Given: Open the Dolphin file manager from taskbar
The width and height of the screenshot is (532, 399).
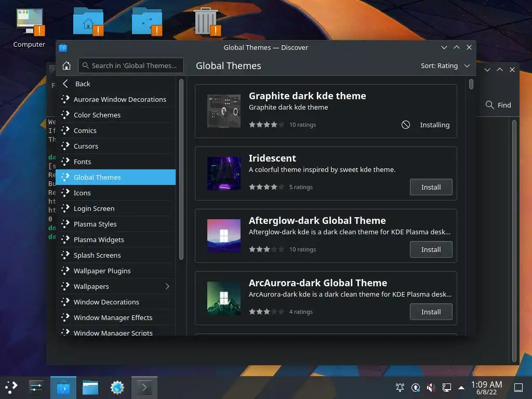Looking at the screenshot, I should (90, 387).
